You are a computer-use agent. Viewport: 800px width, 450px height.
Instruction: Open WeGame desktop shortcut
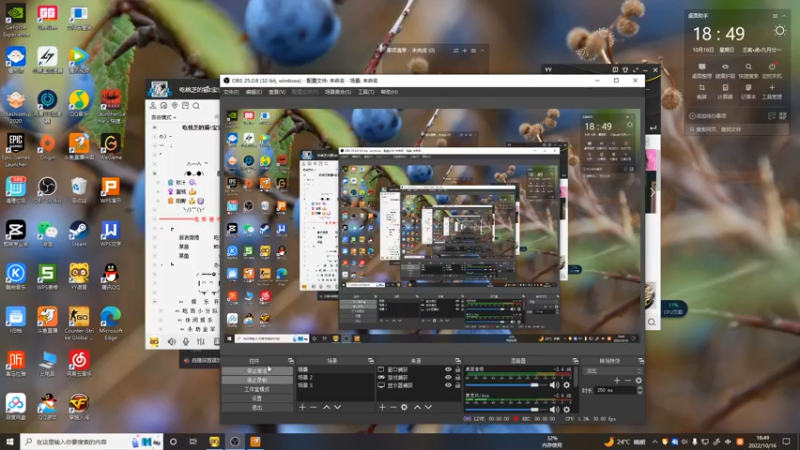pyautogui.click(x=111, y=147)
